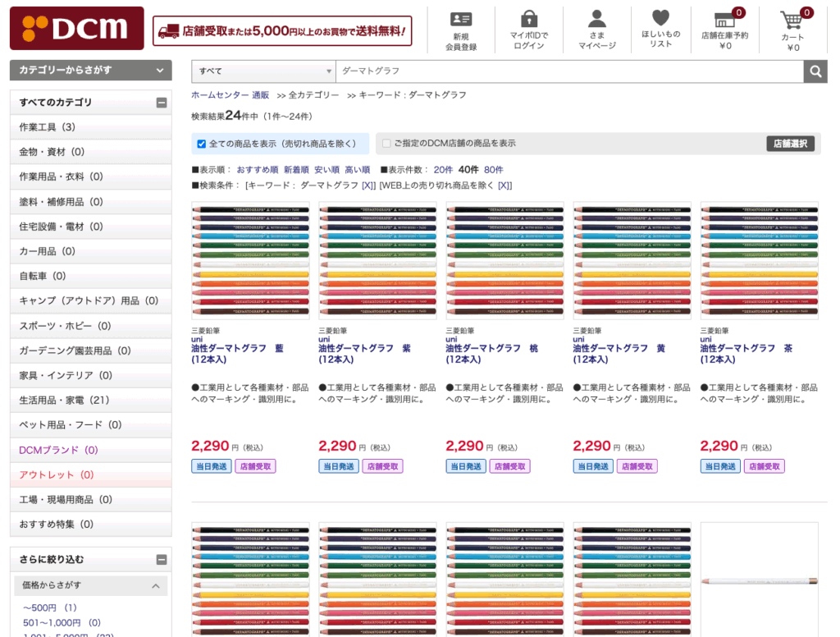Select スポーツ・ホビー category
Image resolution: width=840 pixels, height=637 pixels.
point(90,325)
